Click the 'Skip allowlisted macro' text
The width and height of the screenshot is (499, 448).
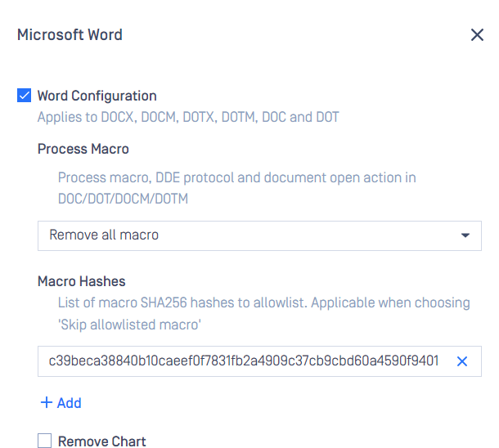[x=129, y=325]
